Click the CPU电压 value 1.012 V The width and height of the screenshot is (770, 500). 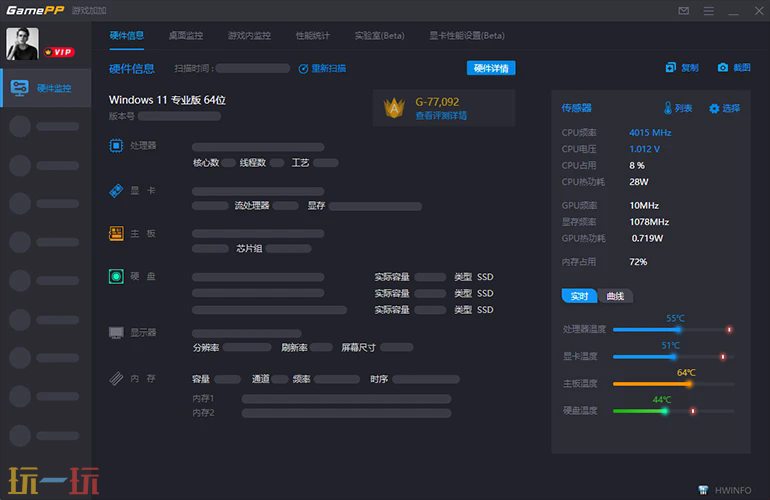(x=645, y=149)
